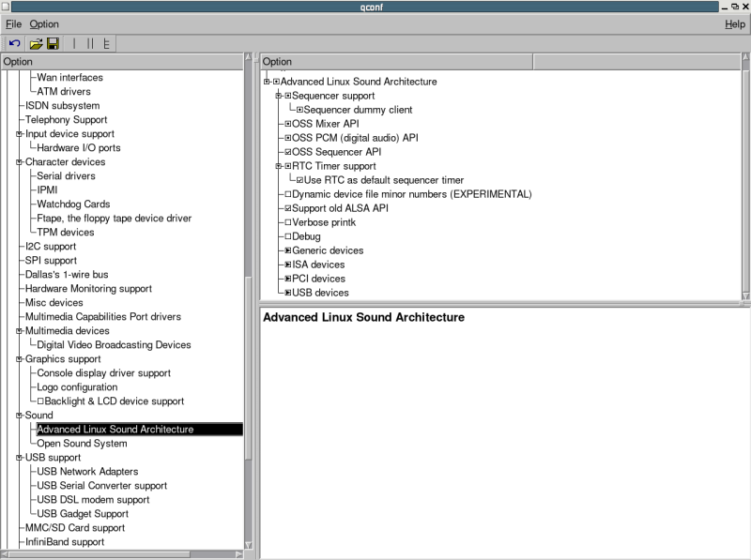This screenshot has height=560, width=751.
Task: Enable Verbose printk checkbox
Action: pyautogui.click(x=288, y=222)
